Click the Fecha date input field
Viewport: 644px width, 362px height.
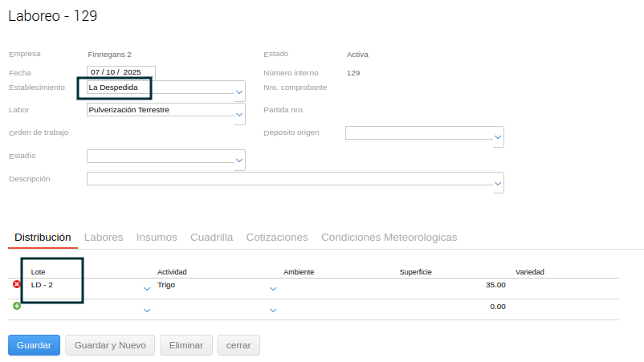pyautogui.click(x=120, y=72)
